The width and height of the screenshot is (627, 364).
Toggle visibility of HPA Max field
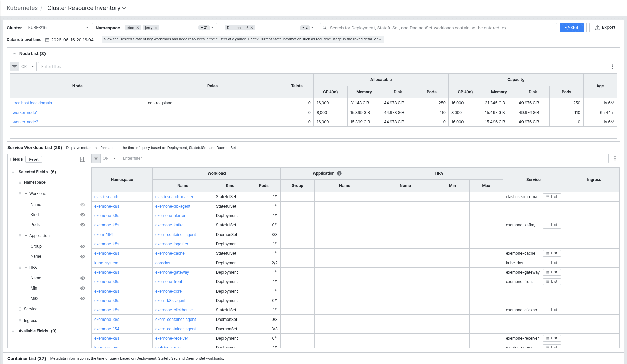(x=83, y=298)
